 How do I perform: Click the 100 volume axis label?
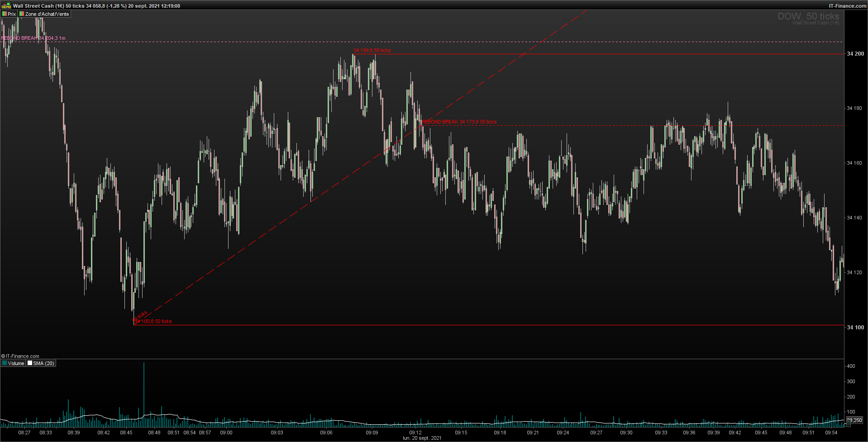[851, 412]
